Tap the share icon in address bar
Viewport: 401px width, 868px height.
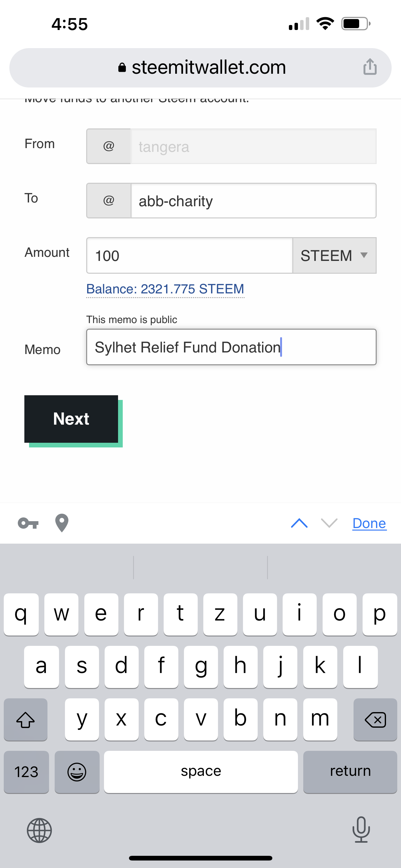pyautogui.click(x=370, y=67)
